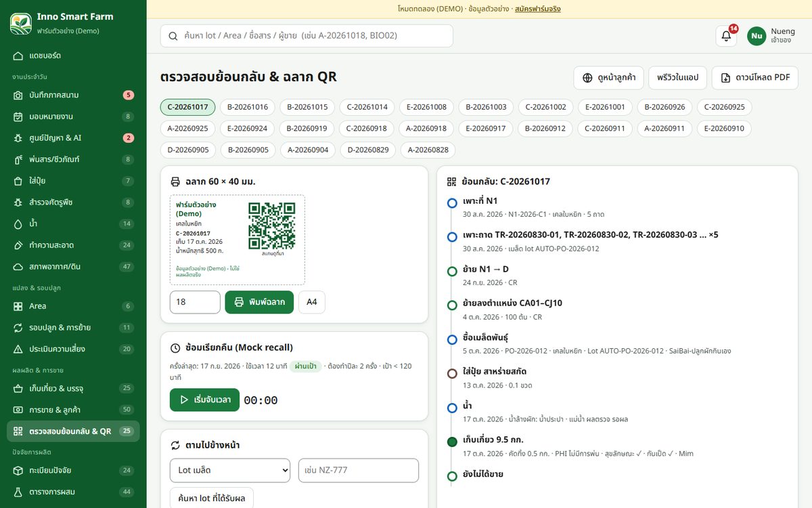Viewport: 812px width, 508px height.
Task: Select lot chip B-20260926
Action: click(x=665, y=107)
